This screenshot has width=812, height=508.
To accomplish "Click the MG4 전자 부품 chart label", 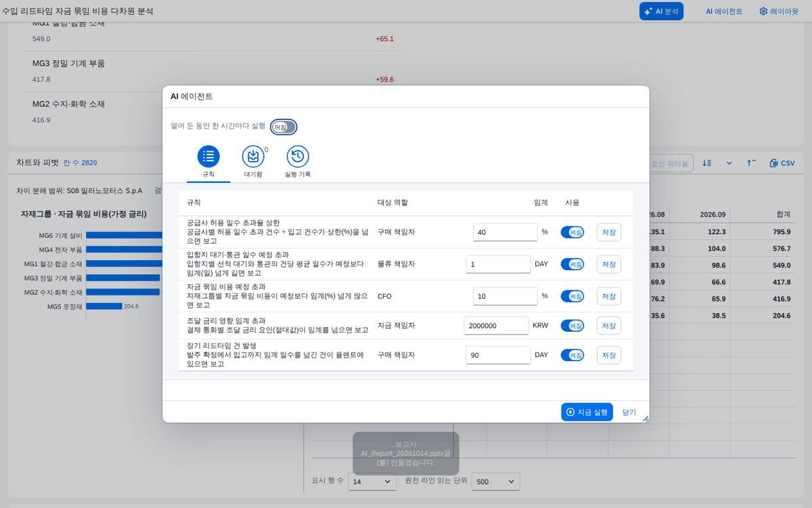I will click(61, 250).
